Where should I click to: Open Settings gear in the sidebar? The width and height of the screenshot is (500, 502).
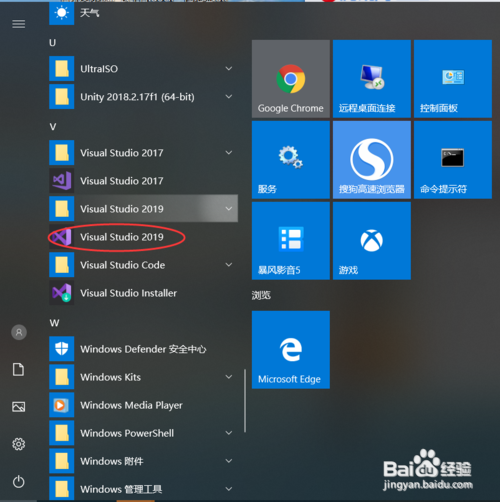pos(19,444)
